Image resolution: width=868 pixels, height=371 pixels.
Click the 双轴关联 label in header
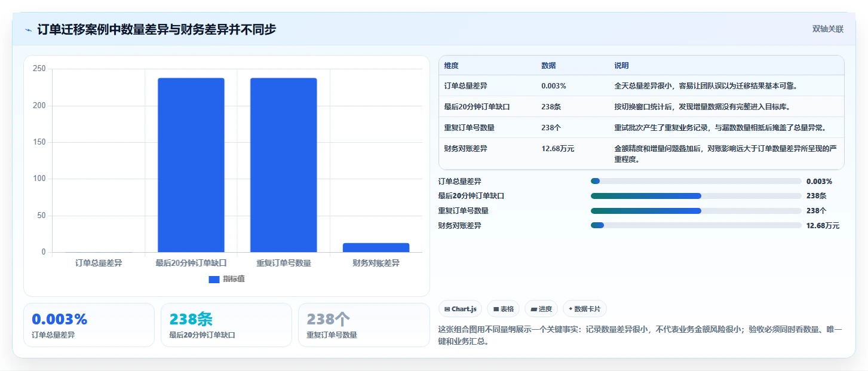pyautogui.click(x=827, y=29)
